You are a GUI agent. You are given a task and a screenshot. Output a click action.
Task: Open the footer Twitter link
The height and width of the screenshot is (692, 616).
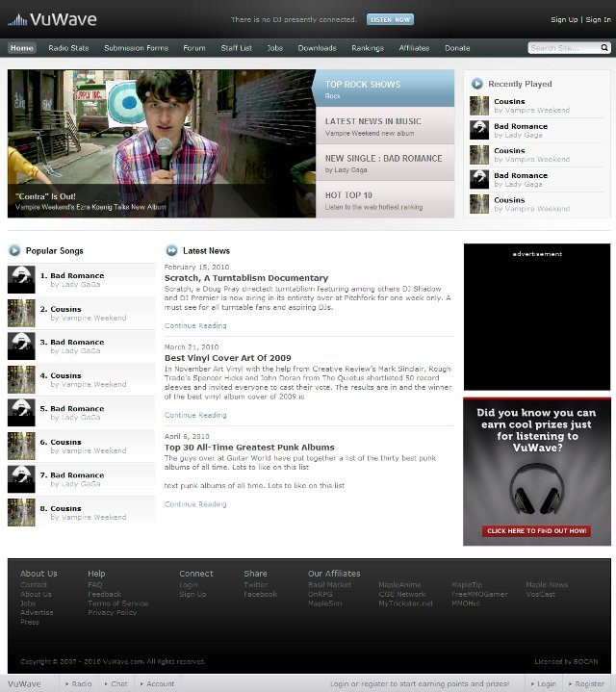click(x=256, y=585)
